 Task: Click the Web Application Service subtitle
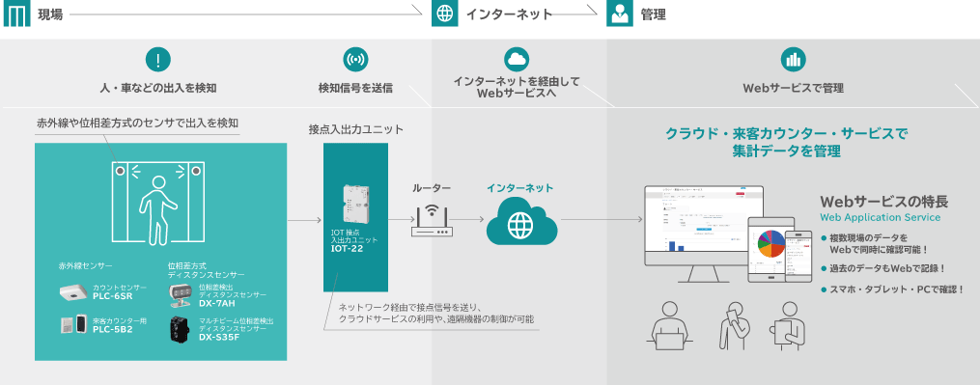(x=880, y=217)
